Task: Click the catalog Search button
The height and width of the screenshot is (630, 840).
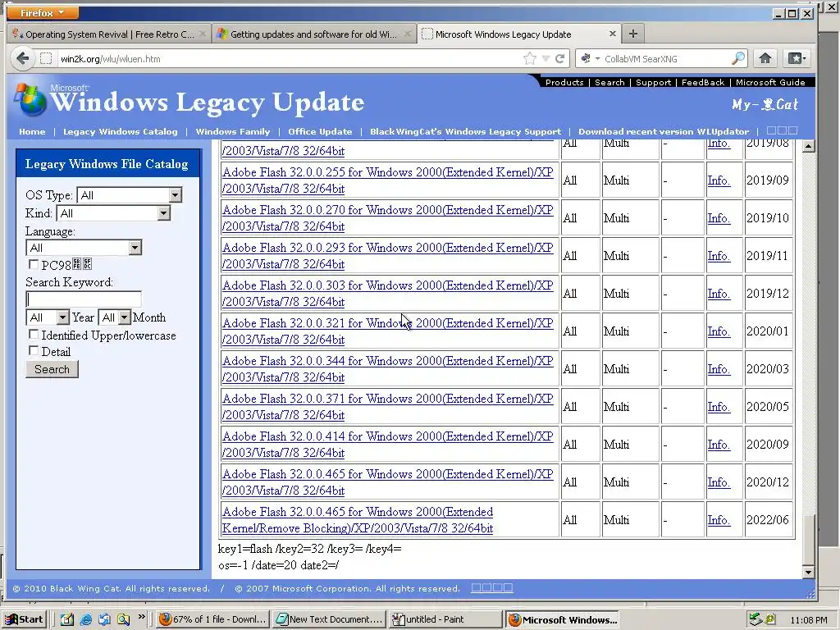Action: (x=52, y=369)
